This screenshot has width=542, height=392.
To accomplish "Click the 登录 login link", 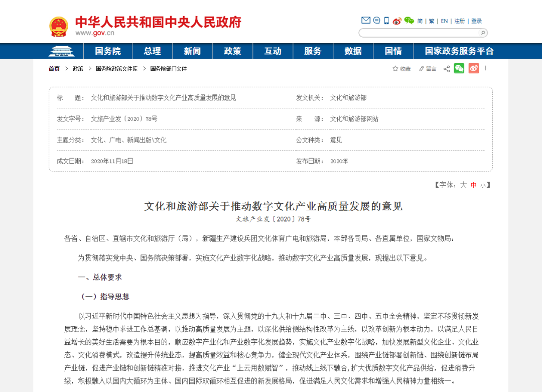I will point(476,21).
